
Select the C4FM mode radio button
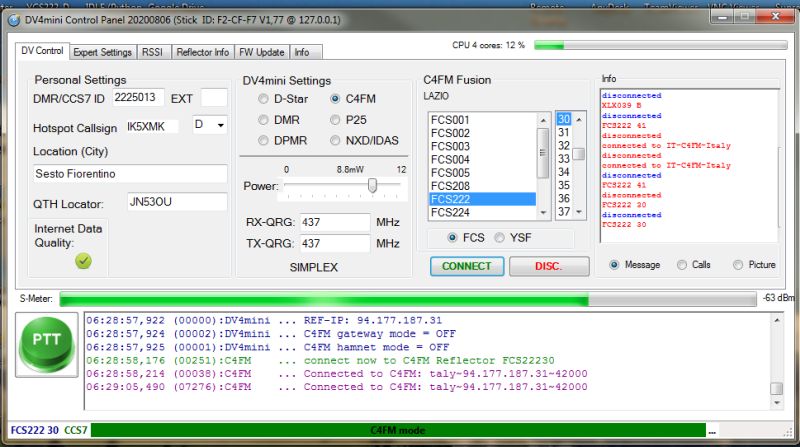pyautogui.click(x=335, y=98)
